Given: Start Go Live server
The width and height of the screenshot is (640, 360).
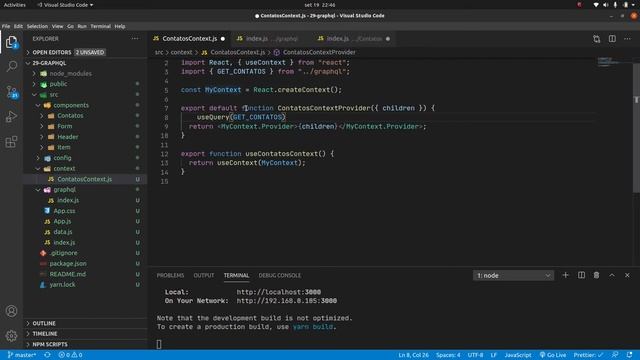Looking at the screenshot, I should pyautogui.click(x=553, y=355).
